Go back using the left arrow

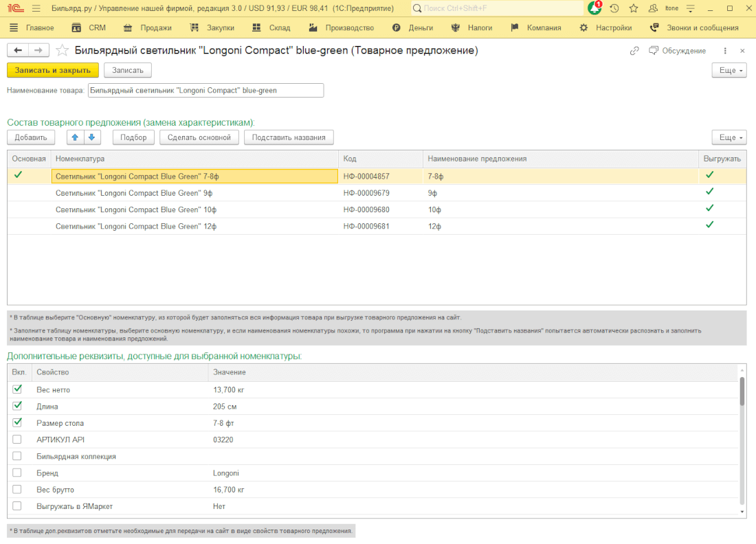point(18,50)
